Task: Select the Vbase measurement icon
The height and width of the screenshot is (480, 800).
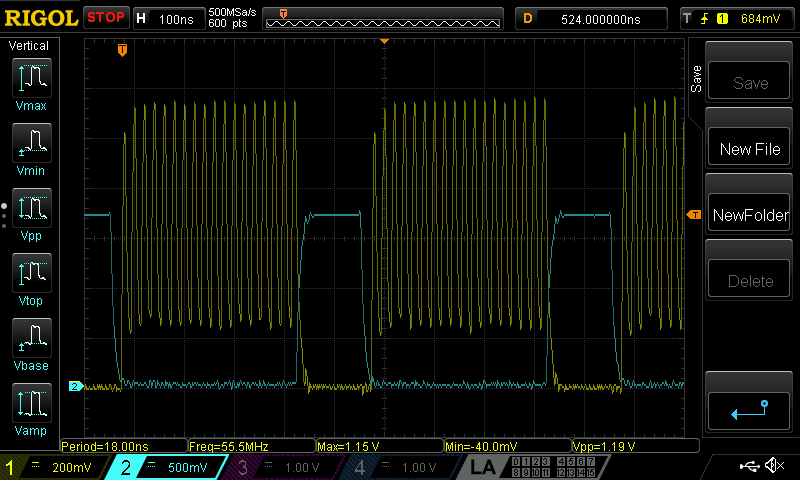Action: point(31,344)
